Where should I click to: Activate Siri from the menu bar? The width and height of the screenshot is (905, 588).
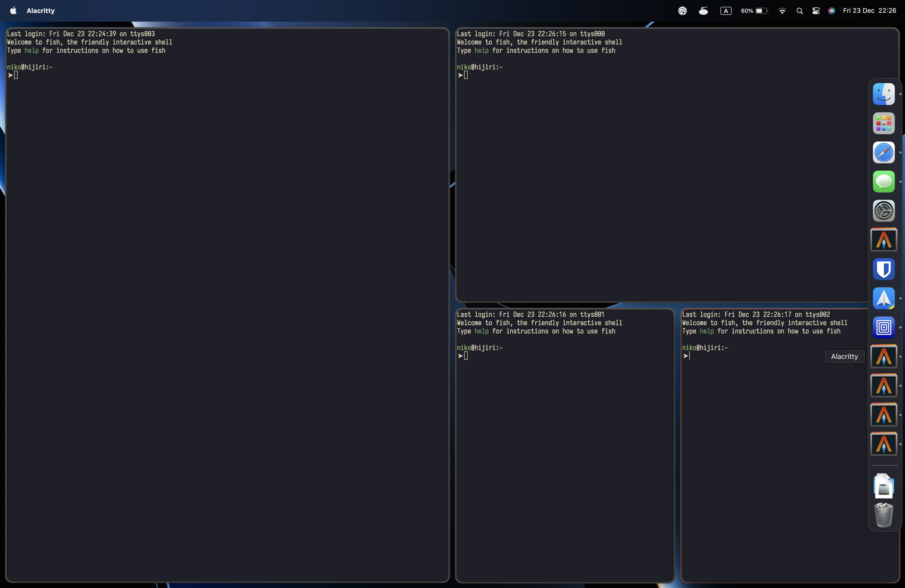tap(831, 10)
